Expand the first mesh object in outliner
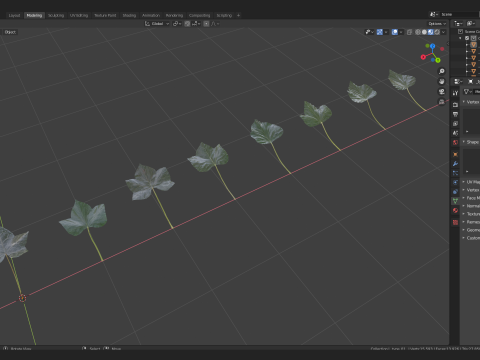Screen dimensions: 480x360 point(467,45)
